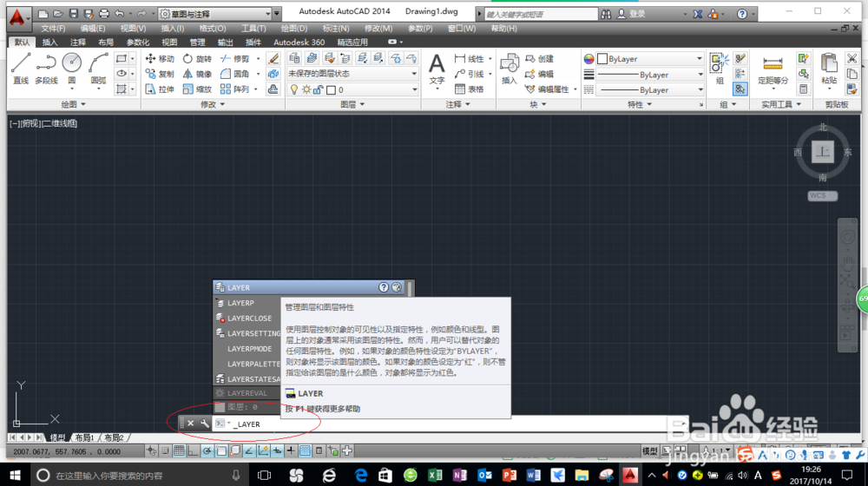Open the object color ByLayer dropdown
The width and height of the screenshot is (868, 486).
click(x=650, y=59)
